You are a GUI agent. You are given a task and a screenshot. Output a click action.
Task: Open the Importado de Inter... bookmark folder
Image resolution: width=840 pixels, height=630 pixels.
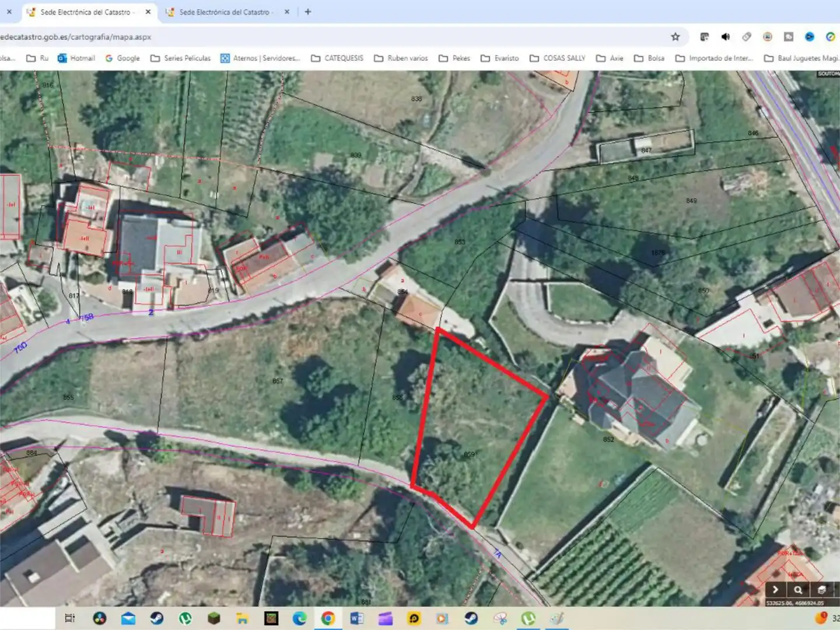coord(714,58)
